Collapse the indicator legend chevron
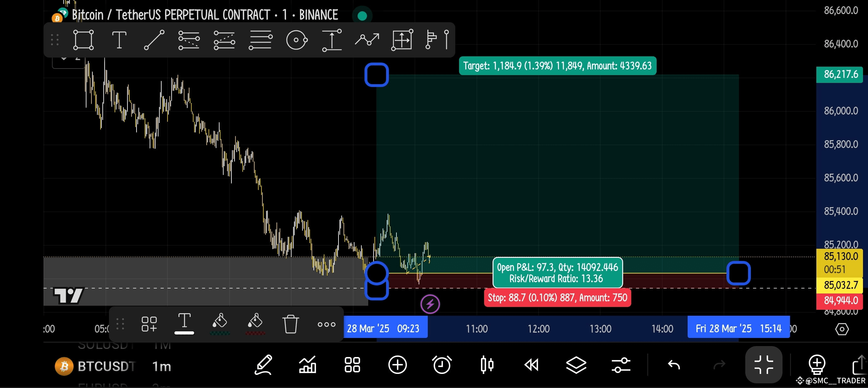 pos(64,58)
